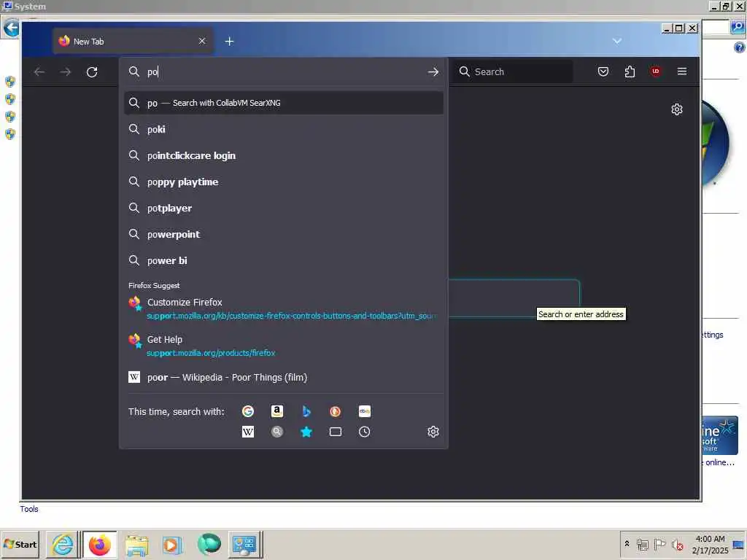Open the Windows Start menu

[x=20, y=544]
